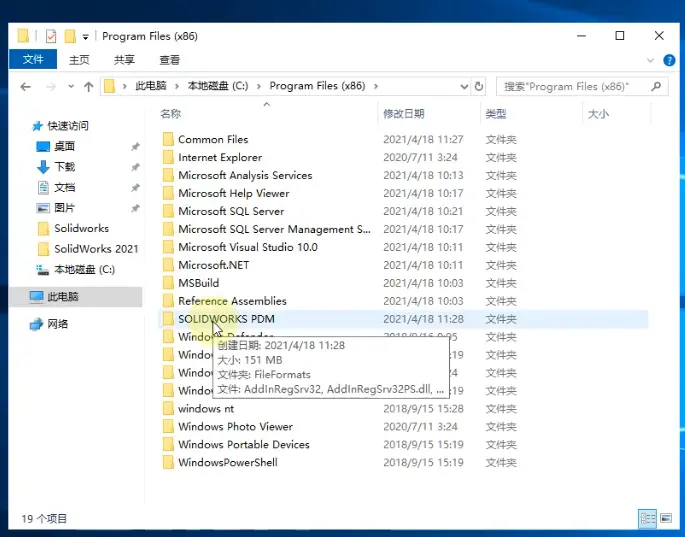Click 本地磁盘 (C:) in the address breadcrumb
The width and height of the screenshot is (685, 537).
218,86
